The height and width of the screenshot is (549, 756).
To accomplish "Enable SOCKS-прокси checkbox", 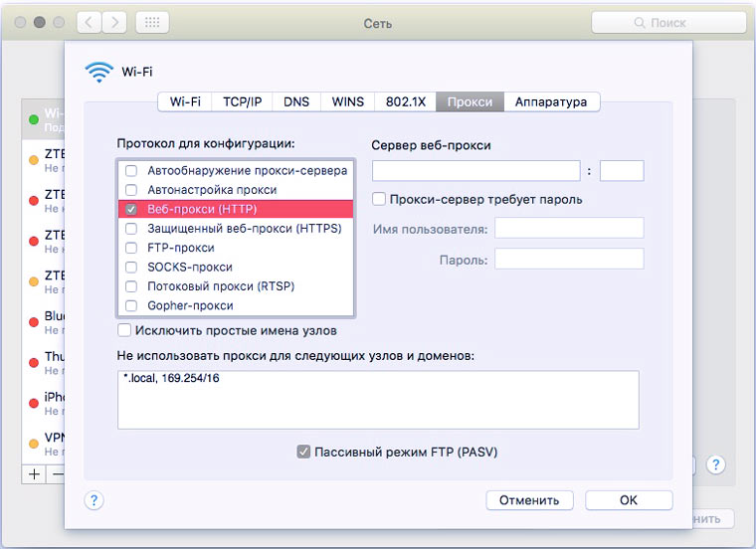I will coord(131,267).
